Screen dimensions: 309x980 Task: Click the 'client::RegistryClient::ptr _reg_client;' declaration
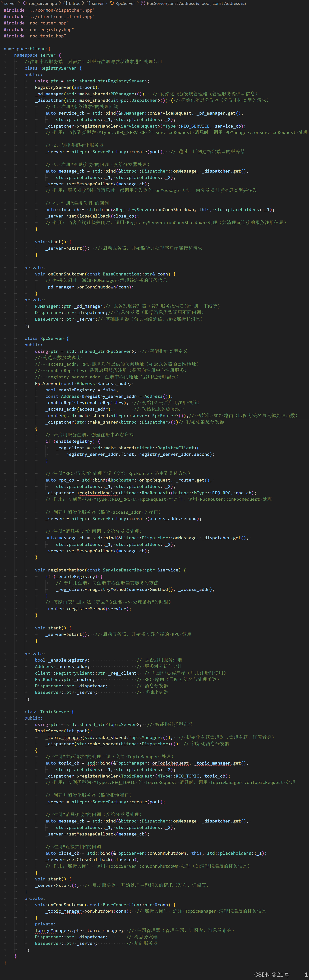[131, 673]
